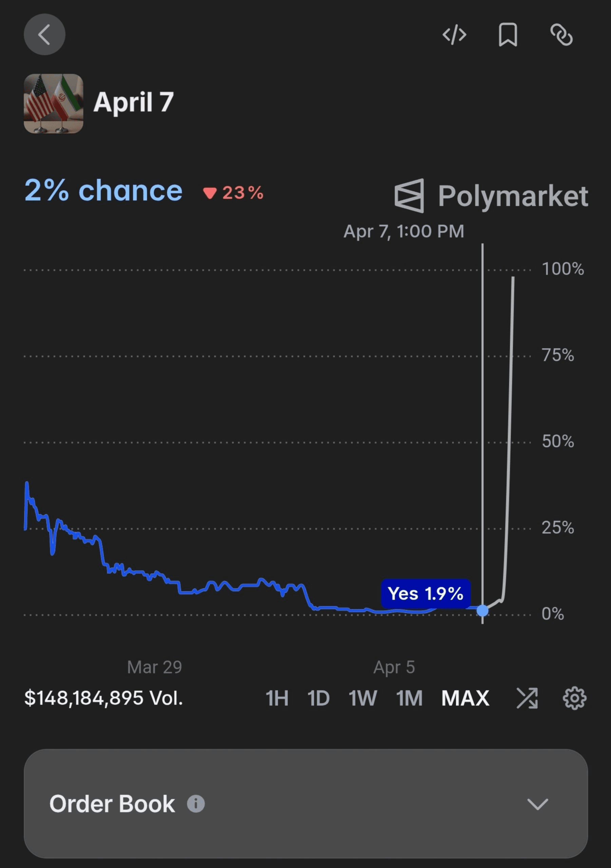Switch chart range to 1H
This screenshot has height=868, width=611.
pyautogui.click(x=277, y=698)
